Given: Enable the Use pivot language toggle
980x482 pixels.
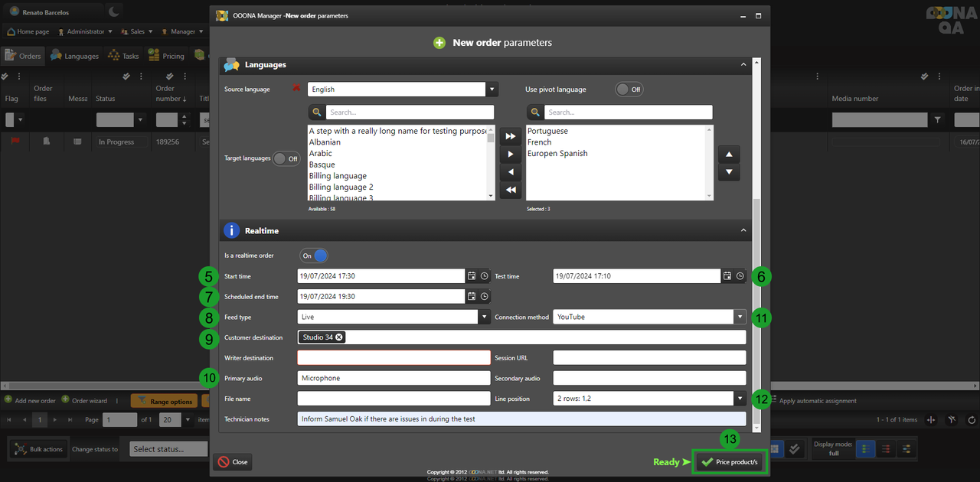Looking at the screenshot, I should pyautogui.click(x=629, y=90).
